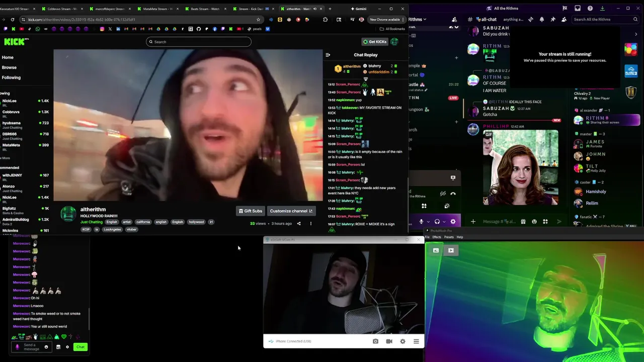Click the address bar URL

click(x=82, y=20)
